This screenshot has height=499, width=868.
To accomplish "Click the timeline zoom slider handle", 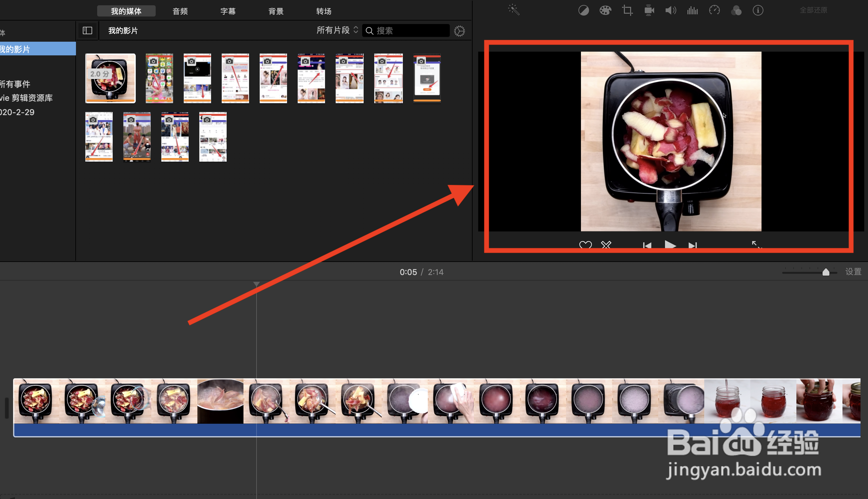I will (x=826, y=272).
